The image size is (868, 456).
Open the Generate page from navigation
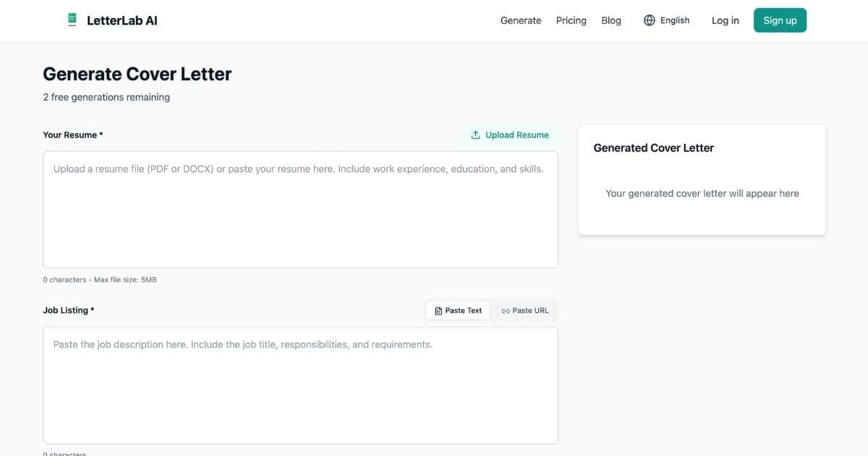click(520, 20)
